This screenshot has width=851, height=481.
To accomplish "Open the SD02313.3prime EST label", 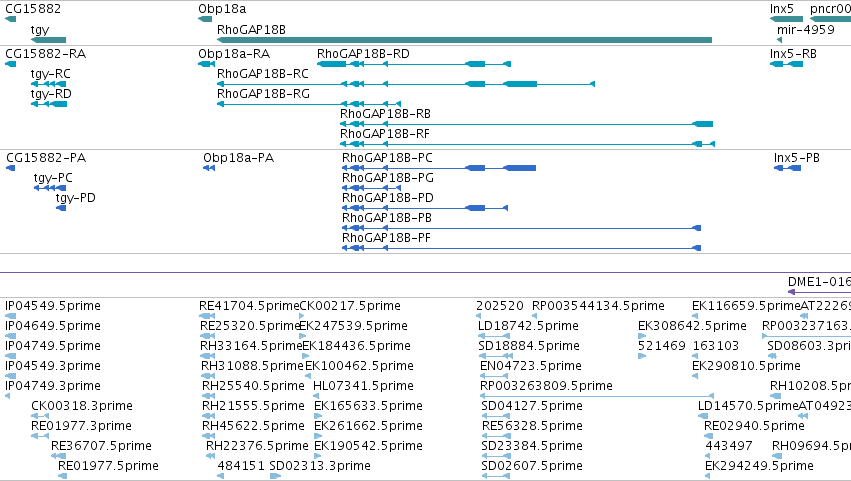I will (x=320, y=466).
